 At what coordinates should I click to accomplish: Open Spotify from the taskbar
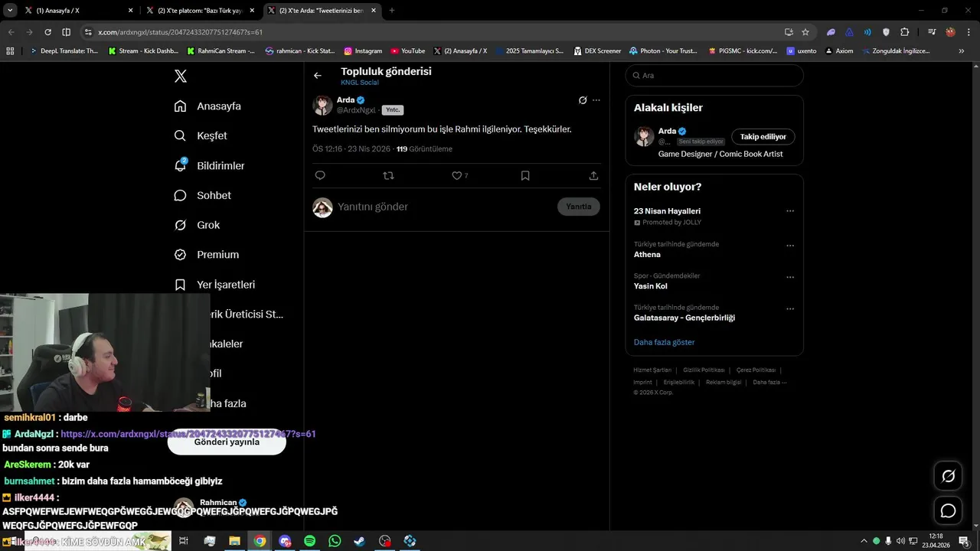tap(309, 541)
